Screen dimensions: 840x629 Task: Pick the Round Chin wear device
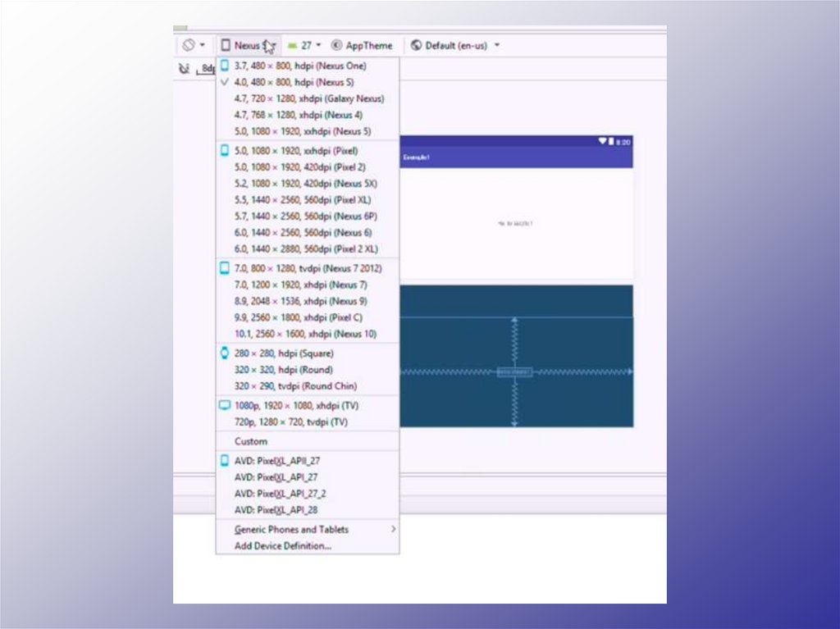point(308,386)
